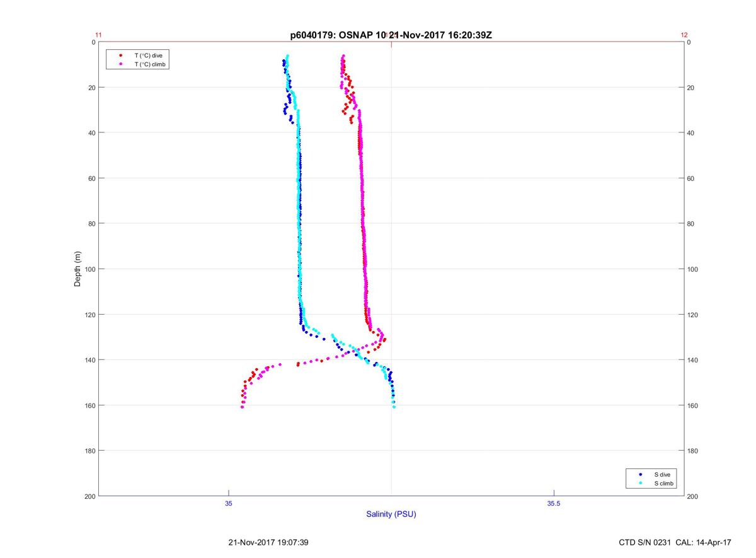Screen dimensions: 756x558
Task: Click the '40' tick on the right depth axis
Action: [x=691, y=133]
